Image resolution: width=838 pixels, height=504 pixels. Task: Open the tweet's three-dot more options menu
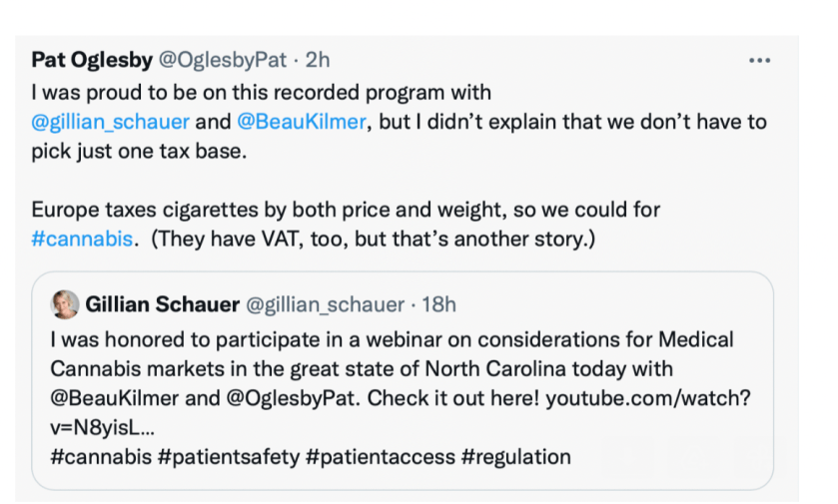759,60
